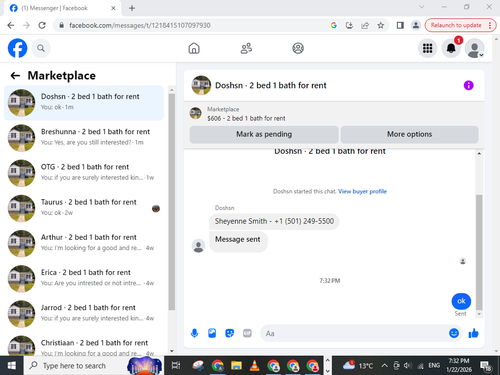Click the address bar URL

click(x=140, y=25)
